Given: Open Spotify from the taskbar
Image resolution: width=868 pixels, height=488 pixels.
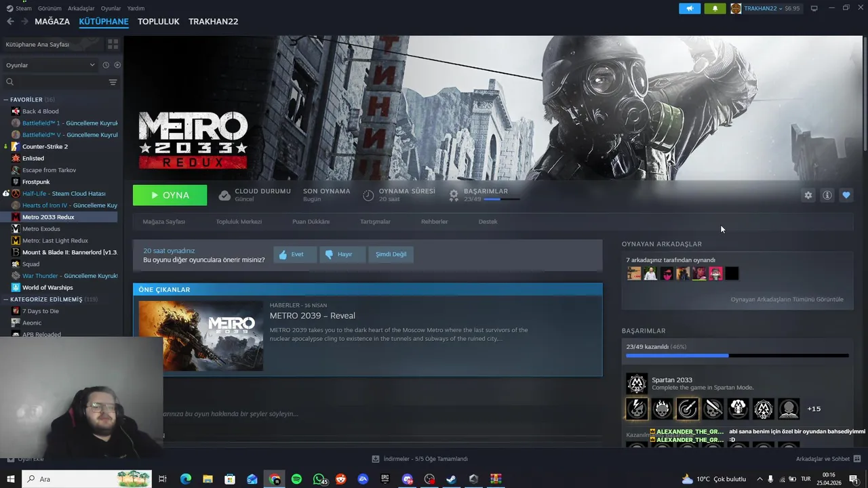Looking at the screenshot, I should pos(296,479).
